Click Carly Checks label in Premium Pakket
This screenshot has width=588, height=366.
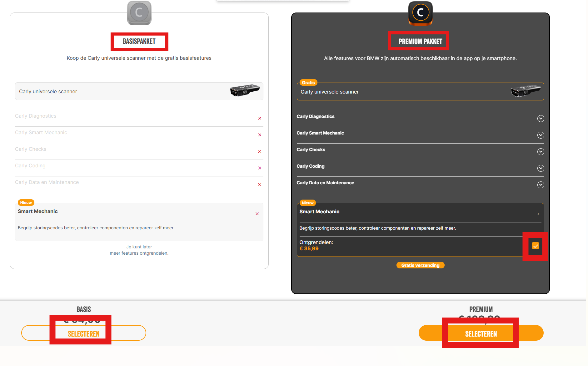(x=311, y=150)
